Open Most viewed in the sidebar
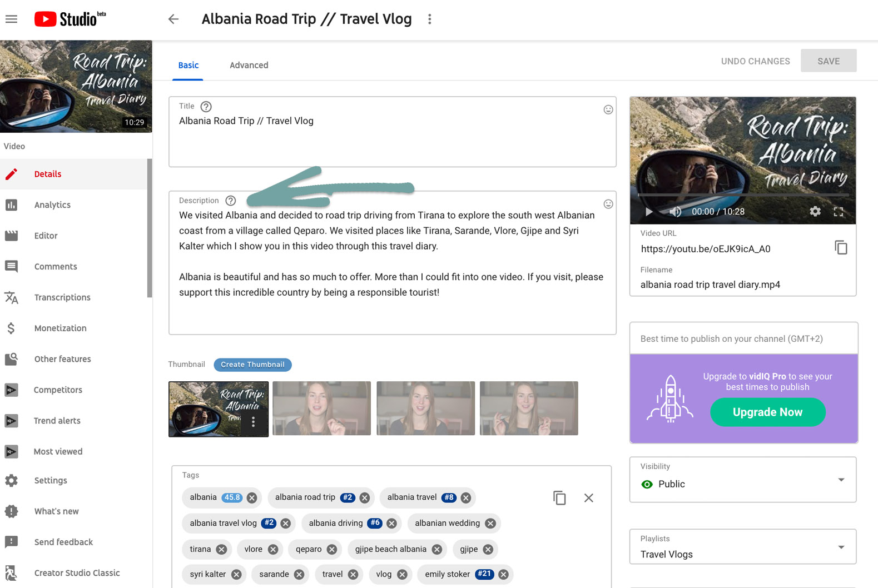Screen dimensions: 878x588 pyautogui.click(x=74, y=452)
